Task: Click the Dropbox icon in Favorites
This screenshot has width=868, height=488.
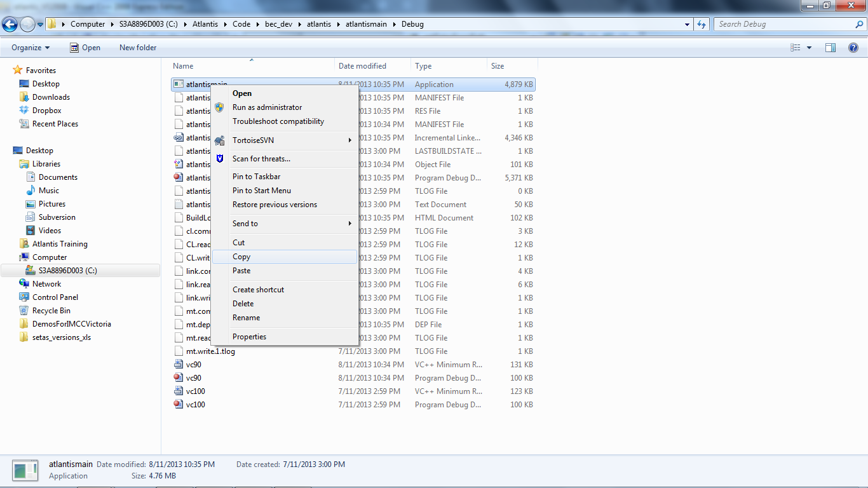Action: pyautogui.click(x=24, y=111)
